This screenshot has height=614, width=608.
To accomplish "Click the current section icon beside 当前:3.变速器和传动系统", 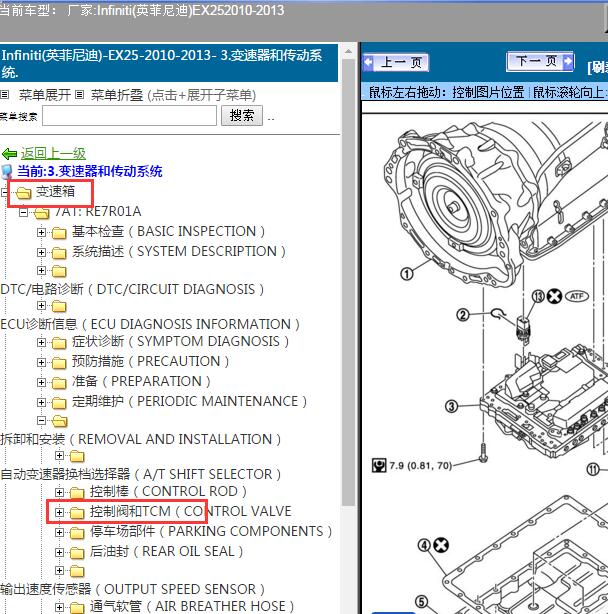I will (x=7, y=172).
